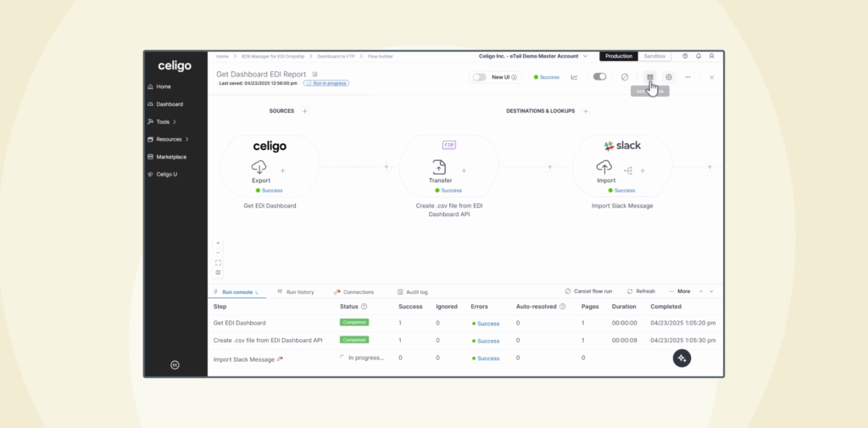Screen dimensions: 868x428
Task: Click the AI assistant sparkle button
Action: (x=683, y=359)
